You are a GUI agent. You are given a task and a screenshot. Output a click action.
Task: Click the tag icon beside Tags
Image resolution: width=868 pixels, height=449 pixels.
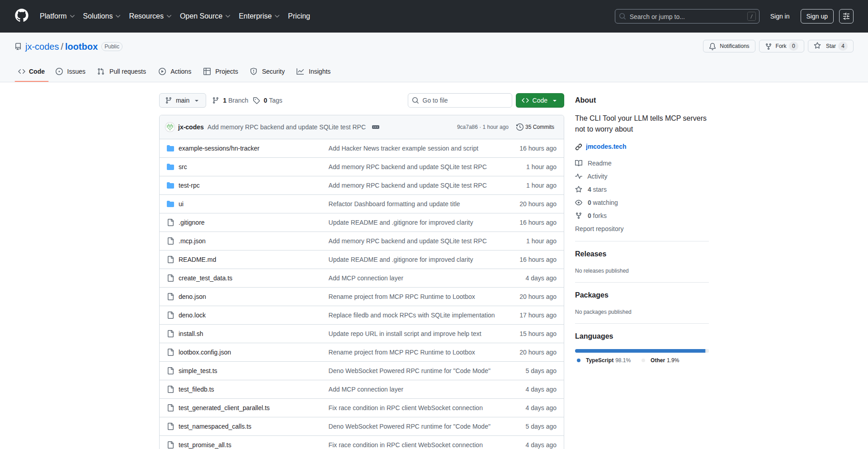tap(256, 100)
